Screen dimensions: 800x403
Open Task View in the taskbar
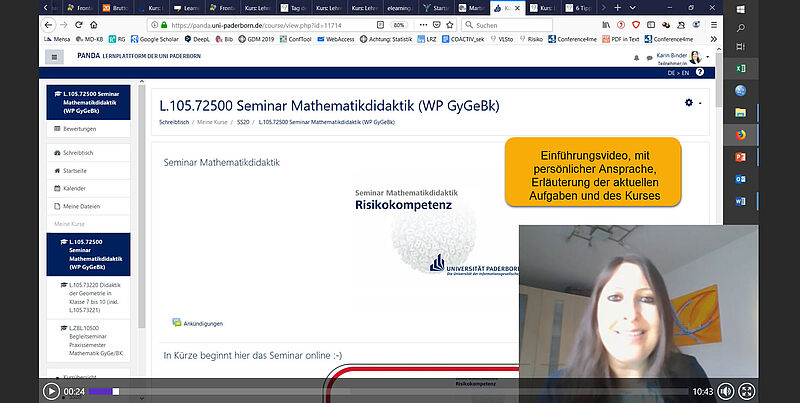coord(740,47)
